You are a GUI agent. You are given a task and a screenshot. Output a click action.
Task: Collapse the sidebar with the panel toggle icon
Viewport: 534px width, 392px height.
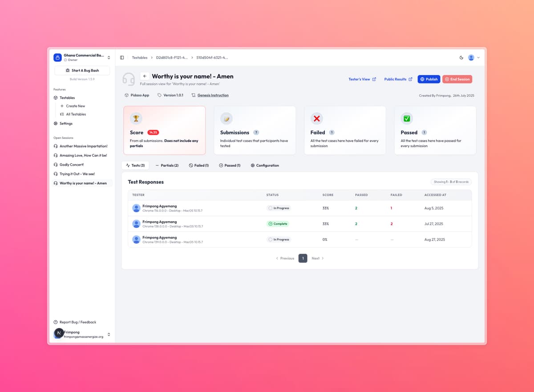point(121,57)
